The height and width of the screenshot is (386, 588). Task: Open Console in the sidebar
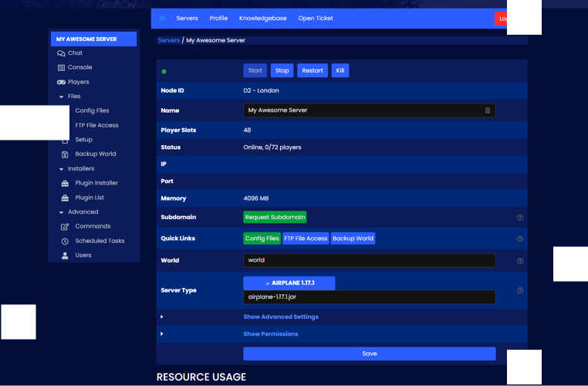[x=80, y=67]
